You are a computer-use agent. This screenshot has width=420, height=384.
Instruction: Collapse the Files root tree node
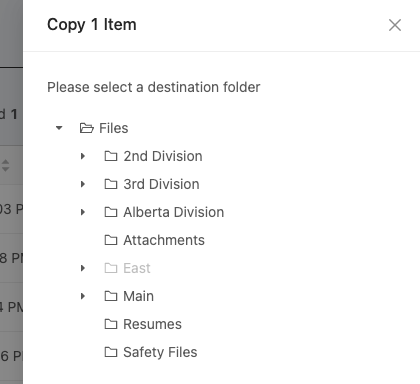coord(59,128)
